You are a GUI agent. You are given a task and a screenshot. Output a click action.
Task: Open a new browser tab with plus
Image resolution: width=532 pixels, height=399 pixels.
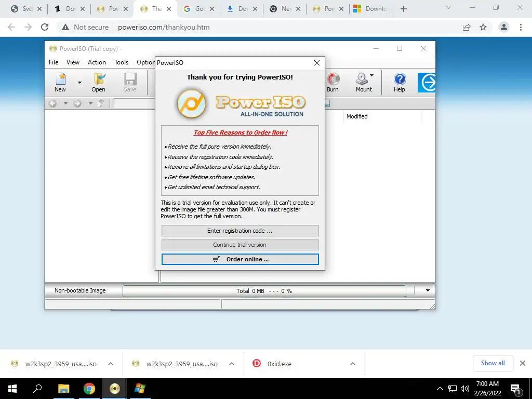click(x=403, y=9)
